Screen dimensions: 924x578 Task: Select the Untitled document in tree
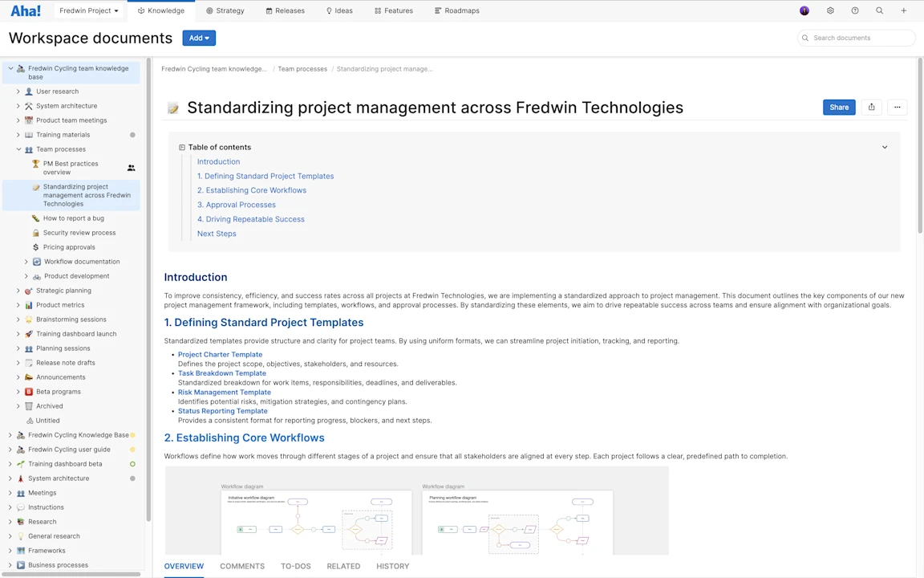tap(48, 421)
